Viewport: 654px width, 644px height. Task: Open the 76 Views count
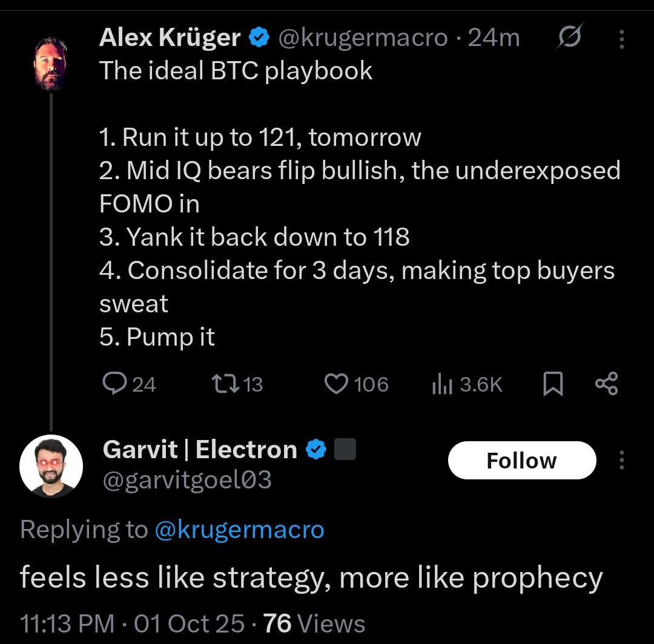point(315,623)
